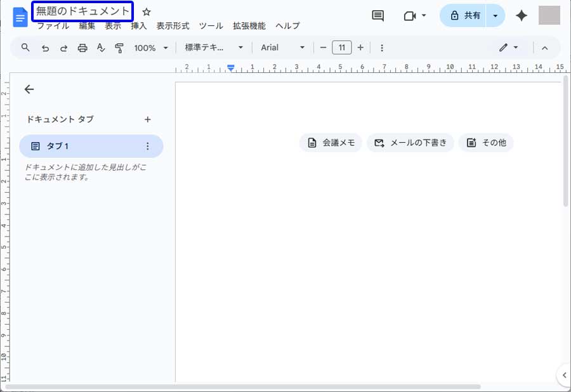Click the undo arrow icon
This screenshot has height=392, width=571.
[45, 48]
